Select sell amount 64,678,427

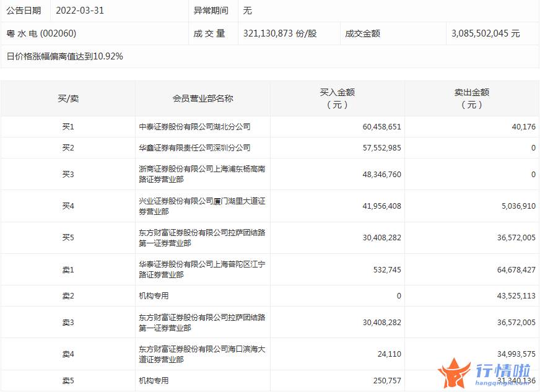pyautogui.click(x=516, y=270)
